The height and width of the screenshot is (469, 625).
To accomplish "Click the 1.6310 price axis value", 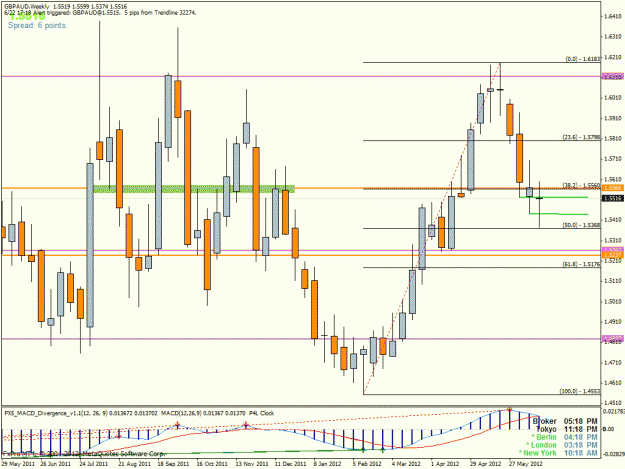I will 613,37.
